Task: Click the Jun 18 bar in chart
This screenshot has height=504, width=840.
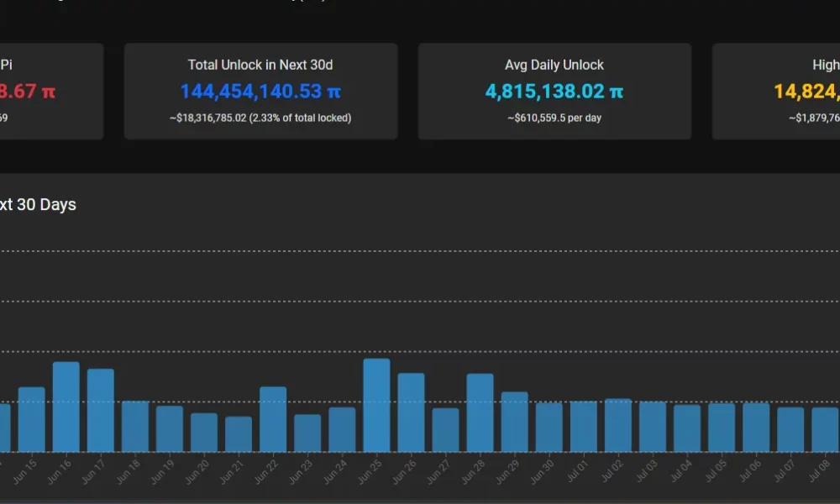Action: pos(135,427)
